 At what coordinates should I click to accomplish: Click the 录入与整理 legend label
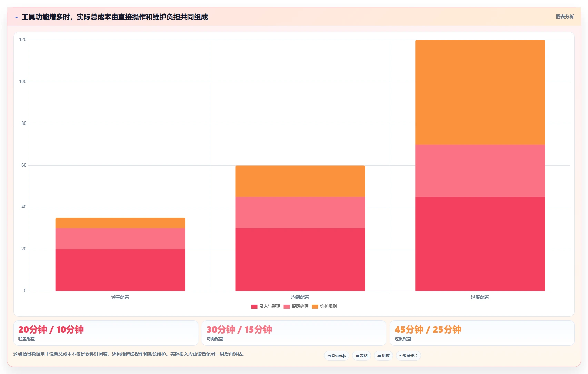270,306
